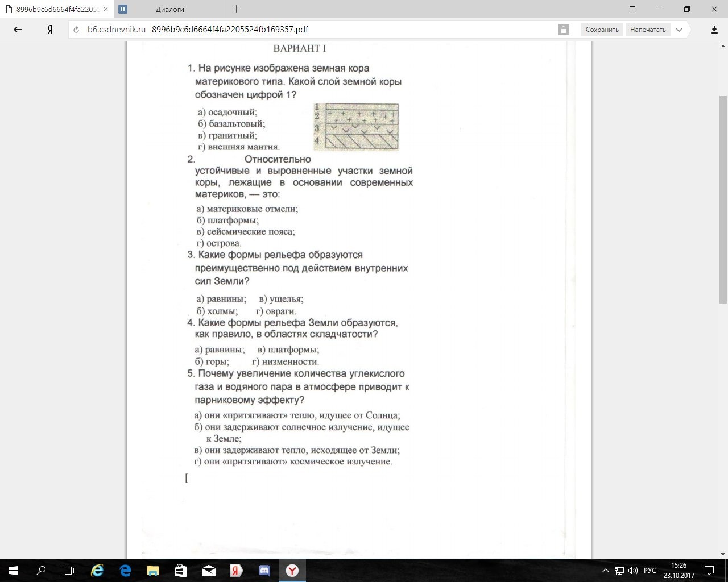Open the downloads arrow icon
The height and width of the screenshot is (582, 728).
click(714, 30)
